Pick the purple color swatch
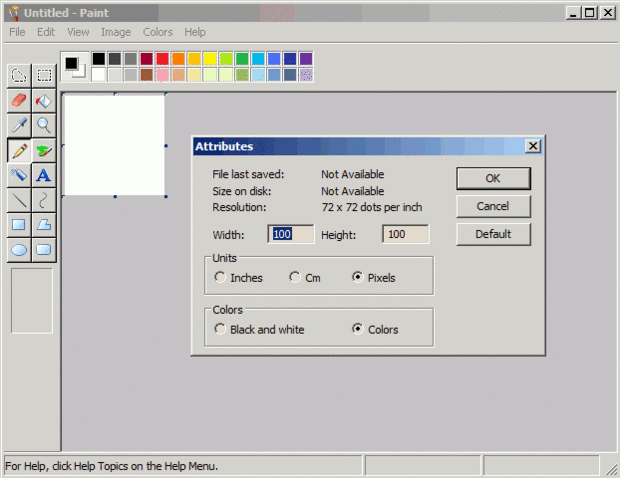This screenshot has height=478, width=620. [306, 59]
